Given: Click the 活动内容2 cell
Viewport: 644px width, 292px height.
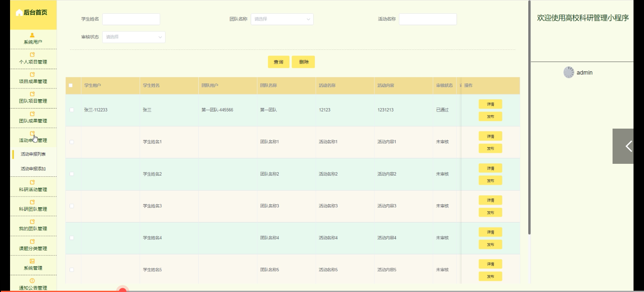Looking at the screenshot, I should click(387, 174).
